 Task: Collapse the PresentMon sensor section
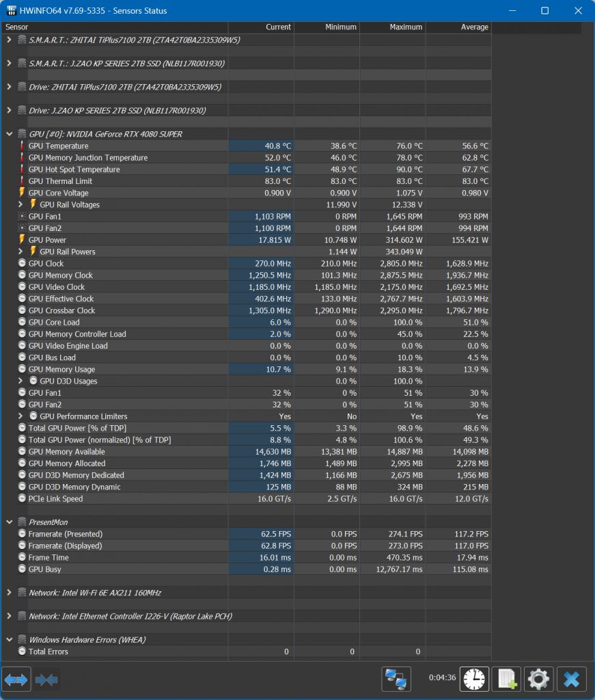pyautogui.click(x=9, y=522)
